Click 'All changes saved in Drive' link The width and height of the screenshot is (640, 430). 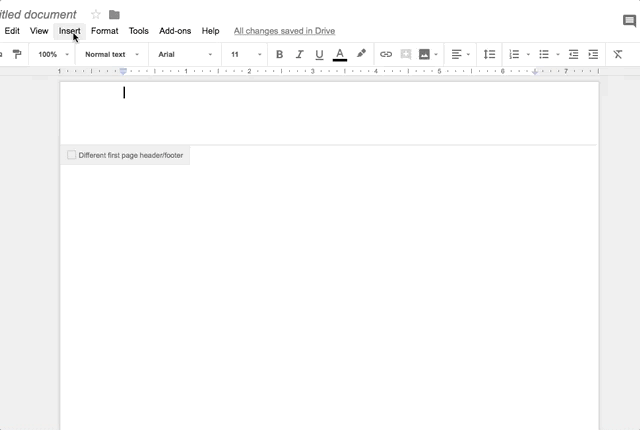coord(284,31)
